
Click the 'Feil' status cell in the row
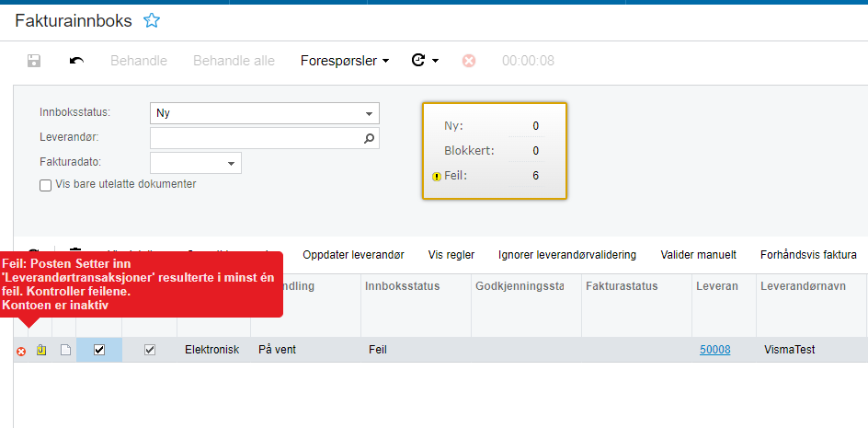[416, 350]
